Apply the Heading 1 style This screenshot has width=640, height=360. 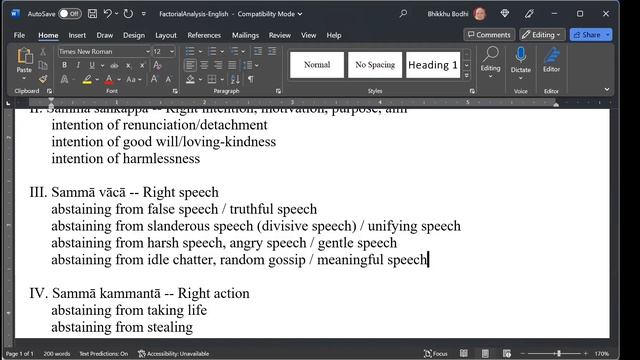point(433,64)
